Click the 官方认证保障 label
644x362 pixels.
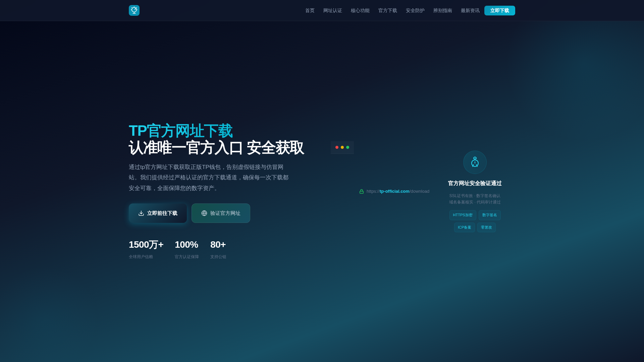pos(187,257)
